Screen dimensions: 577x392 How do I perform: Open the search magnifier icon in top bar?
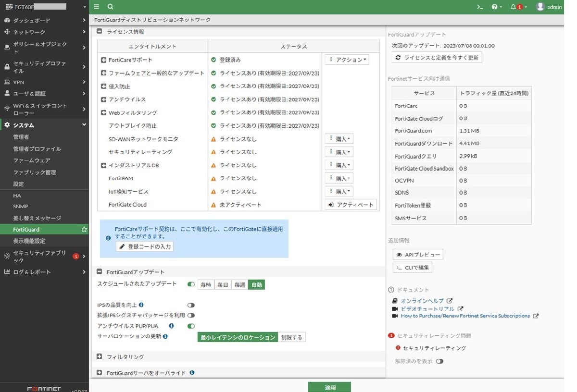pos(111,7)
